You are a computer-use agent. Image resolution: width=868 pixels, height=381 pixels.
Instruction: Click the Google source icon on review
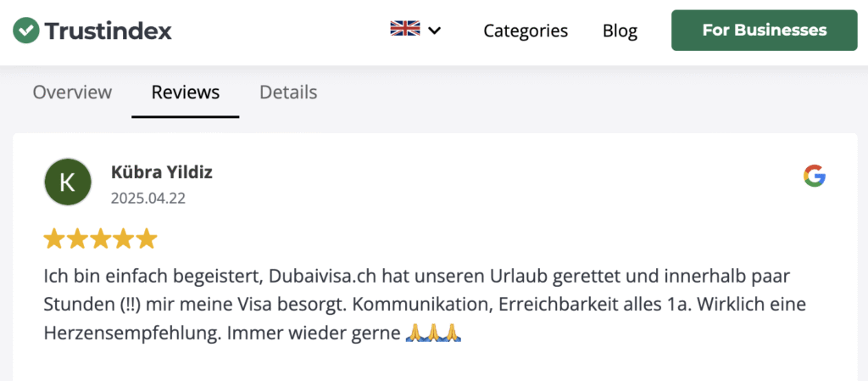[x=815, y=176]
